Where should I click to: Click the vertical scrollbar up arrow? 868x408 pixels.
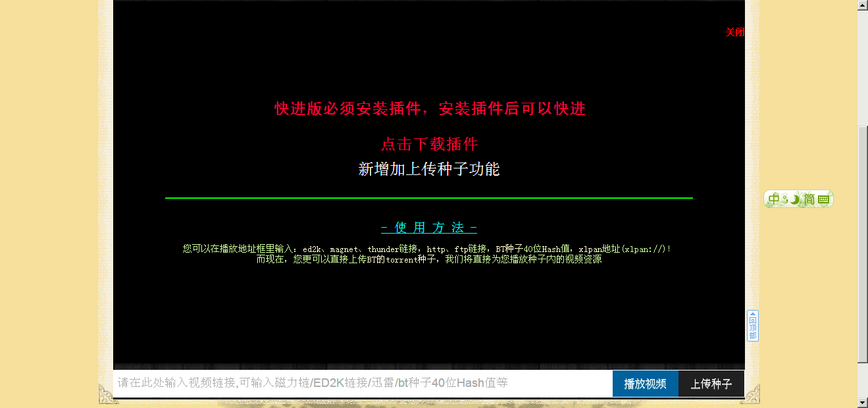(x=863, y=5)
